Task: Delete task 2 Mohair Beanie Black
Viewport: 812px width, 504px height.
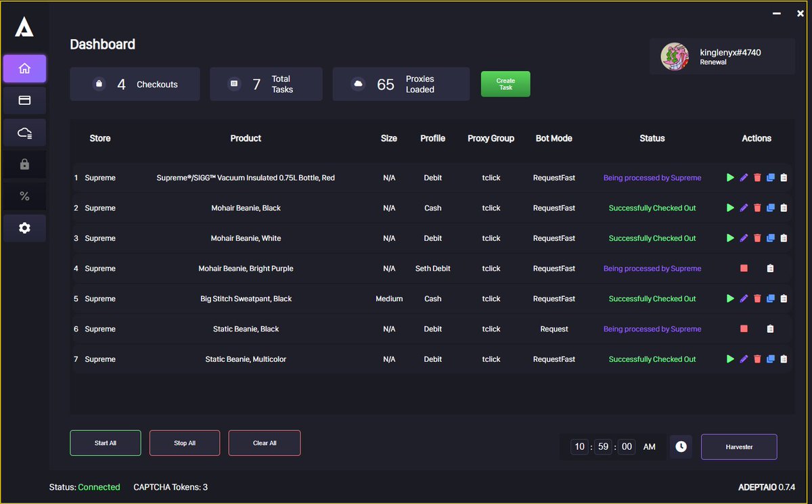Action: (x=757, y=208)
